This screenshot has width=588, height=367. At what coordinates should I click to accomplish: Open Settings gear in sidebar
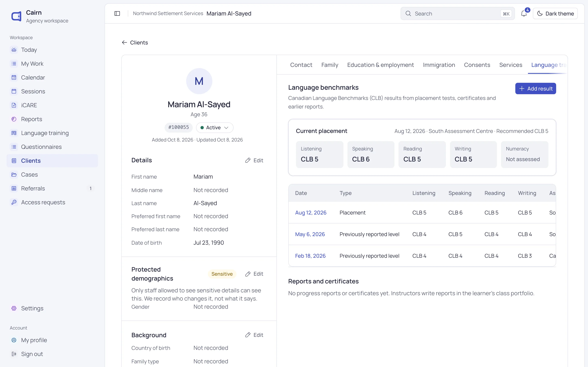14,308
